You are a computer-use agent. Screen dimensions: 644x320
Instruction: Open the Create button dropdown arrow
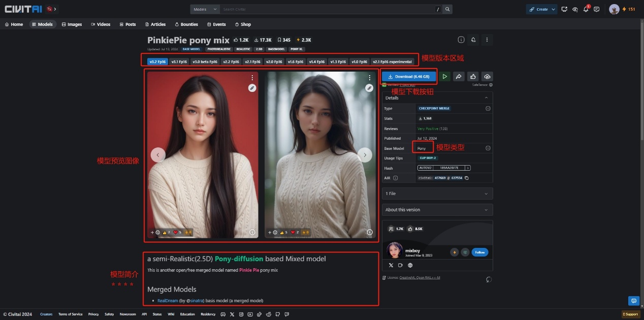point(553,9)
